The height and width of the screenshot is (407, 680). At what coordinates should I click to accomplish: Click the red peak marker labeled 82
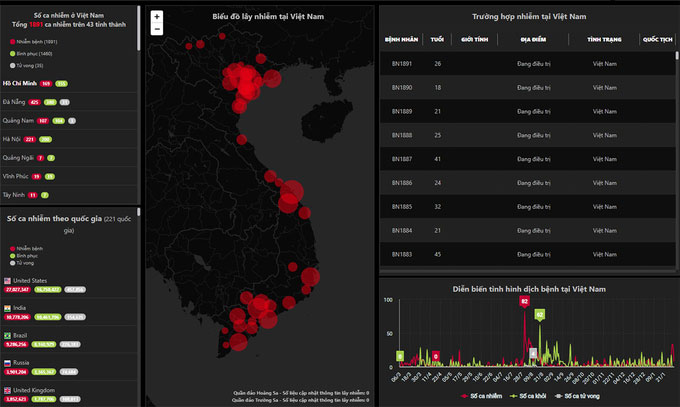pos(524,301)
